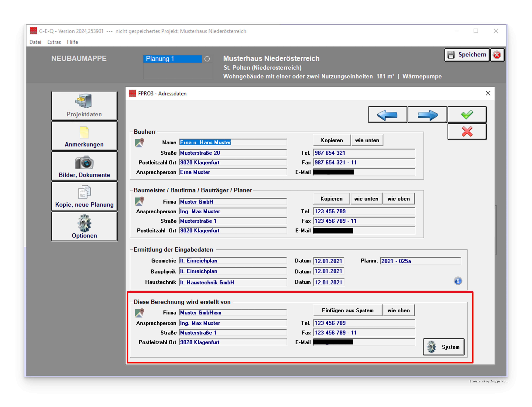Viewport: 532px width, 407px height.
Task: Open Anmerkungen notes panel
Action: pyautogui.click(x=84, y=136)
